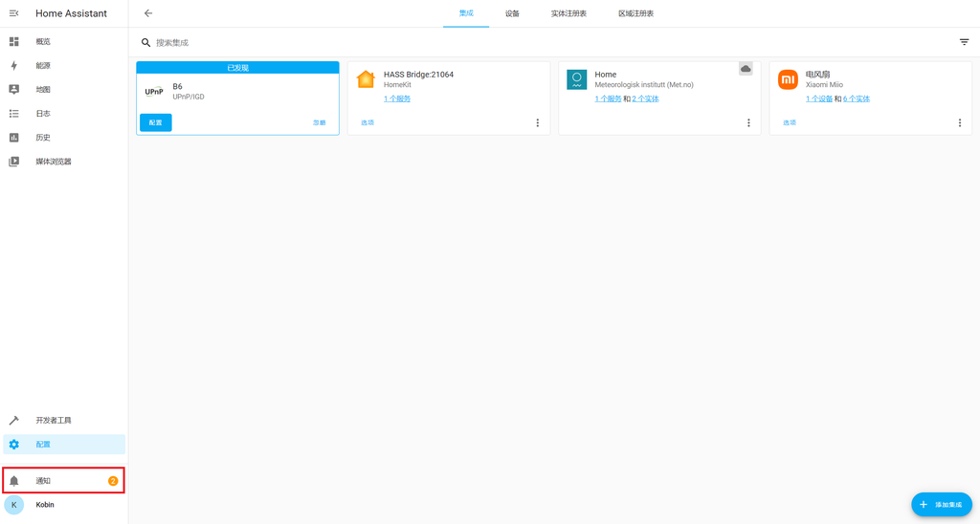Click the cloud icon on the Home card
Viewport: 980px width, 524px height.
[746, 68]
